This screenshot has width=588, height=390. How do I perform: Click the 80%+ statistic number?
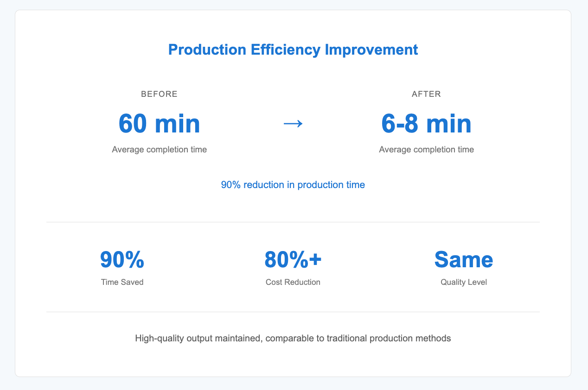coord(293,260)
